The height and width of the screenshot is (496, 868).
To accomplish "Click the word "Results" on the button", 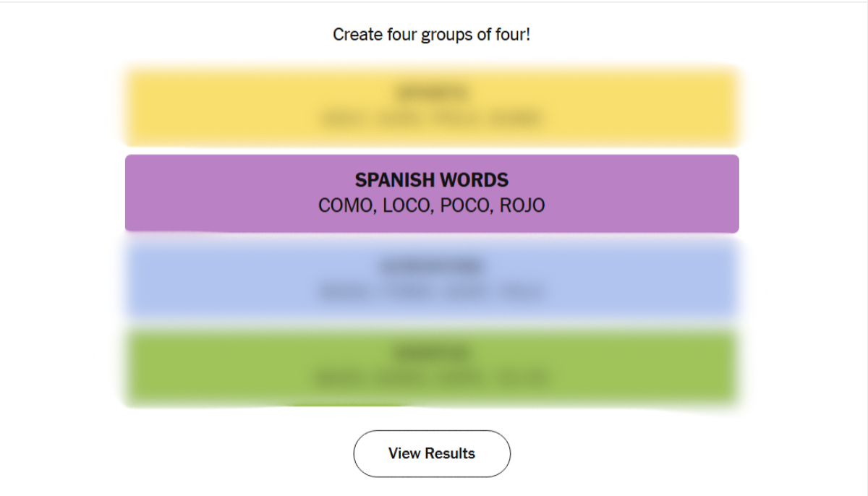I will click(x=451, y=453).
